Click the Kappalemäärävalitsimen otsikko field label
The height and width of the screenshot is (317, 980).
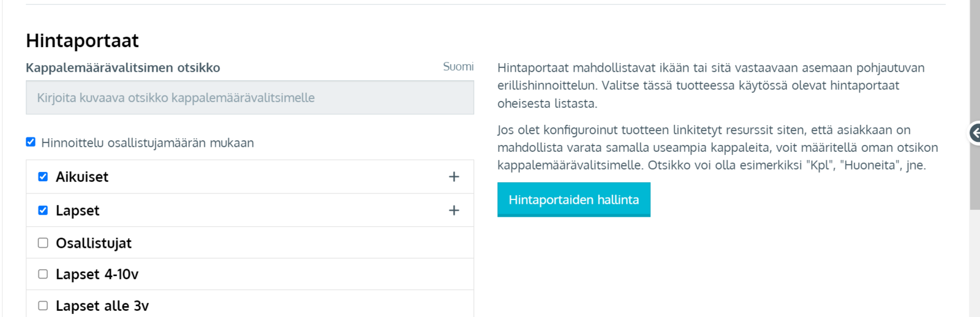[123, 67]
